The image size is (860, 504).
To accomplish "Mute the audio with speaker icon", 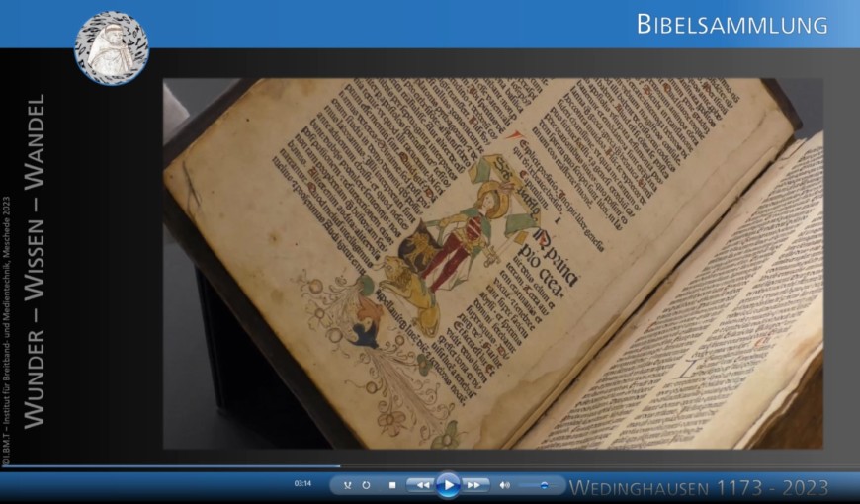I will [504, 485].
